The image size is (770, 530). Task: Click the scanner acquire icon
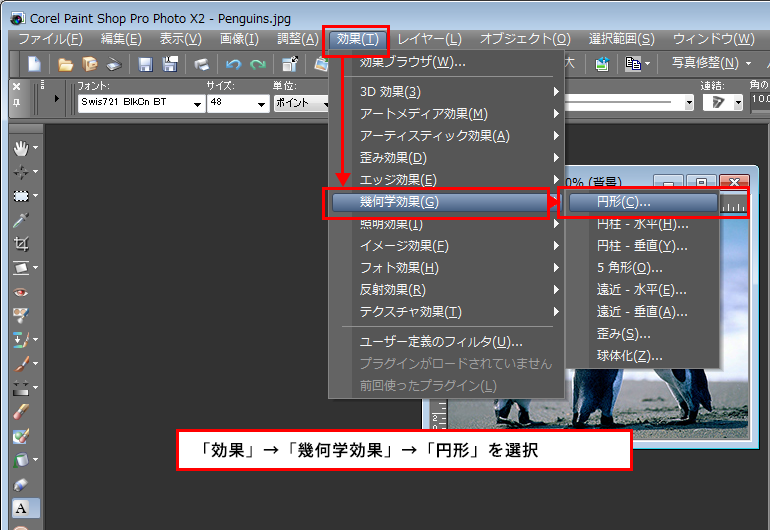114,64
